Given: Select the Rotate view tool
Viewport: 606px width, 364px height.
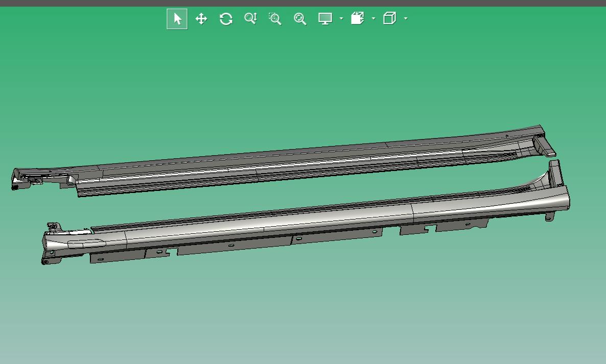Looking at the screenshot, I should click(226, 18).
